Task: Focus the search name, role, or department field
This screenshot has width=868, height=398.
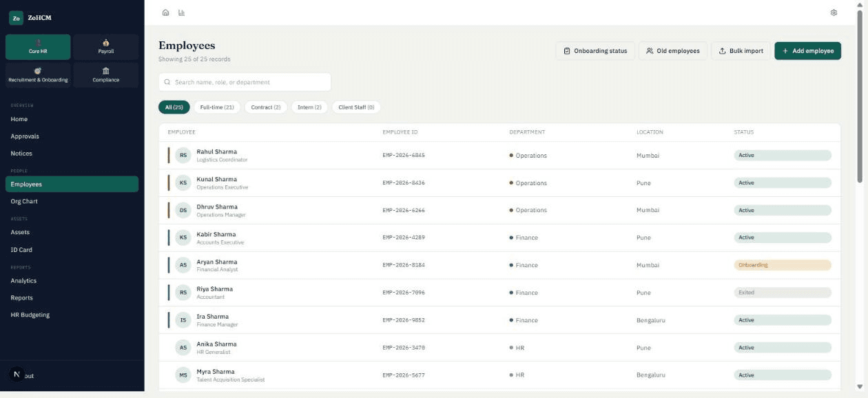Action: coord(245,82)
